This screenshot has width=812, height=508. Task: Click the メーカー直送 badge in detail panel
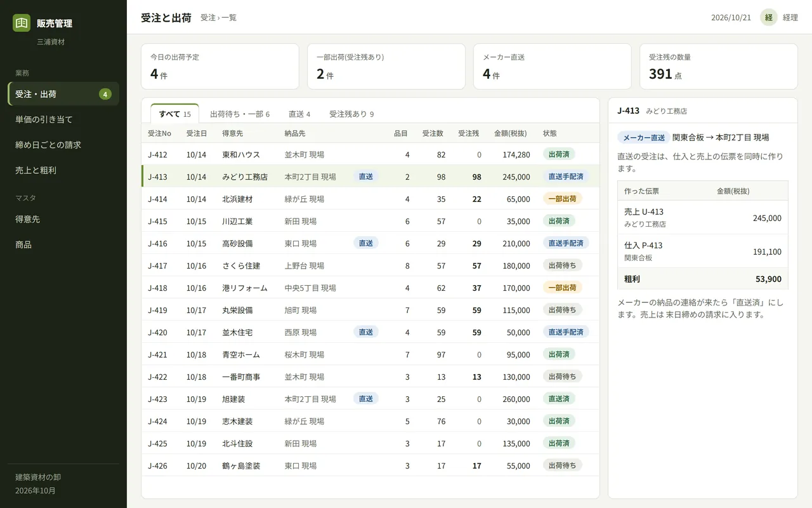pos(644,137)
